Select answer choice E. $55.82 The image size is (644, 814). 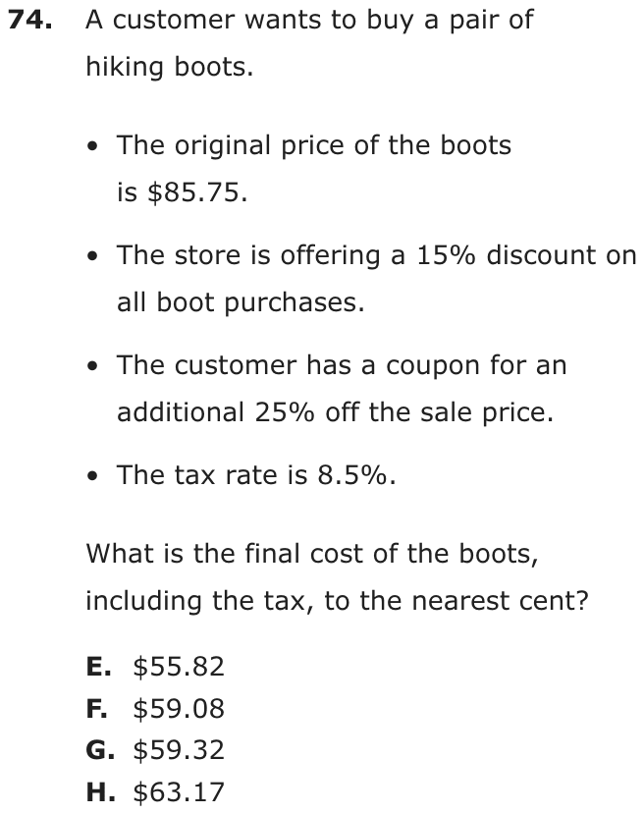coord(155,667)
